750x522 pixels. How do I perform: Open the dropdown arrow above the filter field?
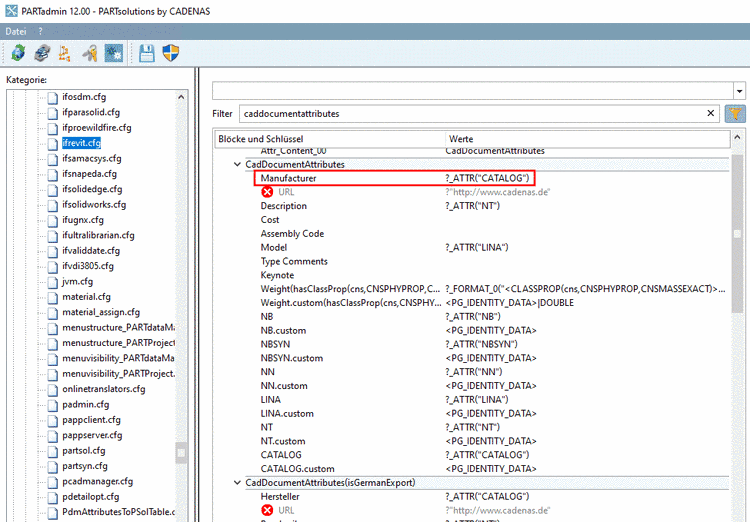click(739, 90)
